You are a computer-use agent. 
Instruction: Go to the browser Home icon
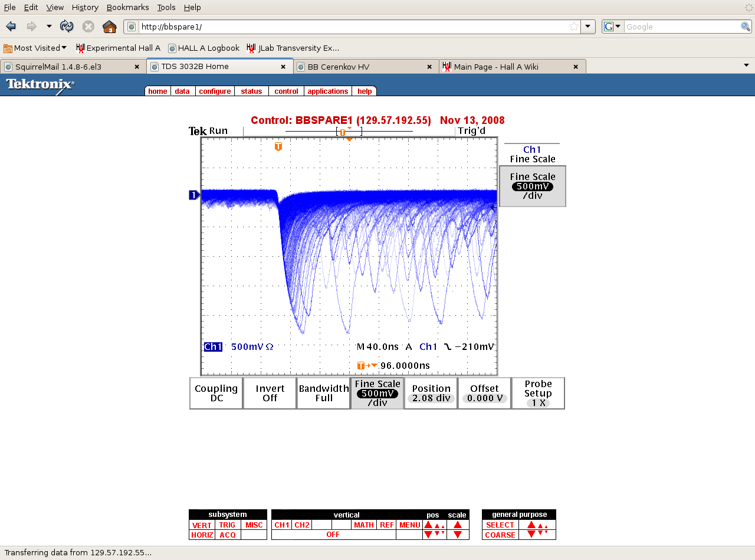[x=109, y=27]
